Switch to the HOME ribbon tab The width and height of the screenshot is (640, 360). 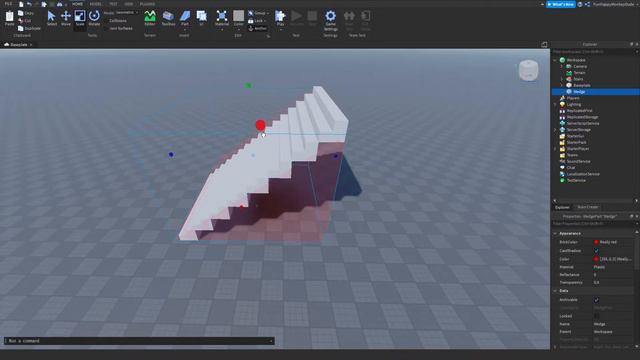(x=77, y=4)
